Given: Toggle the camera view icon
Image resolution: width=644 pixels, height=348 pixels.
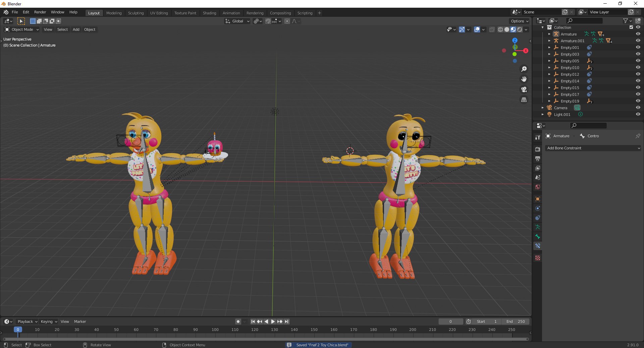Looking at the screenshot, I should [x=524, y=89].
